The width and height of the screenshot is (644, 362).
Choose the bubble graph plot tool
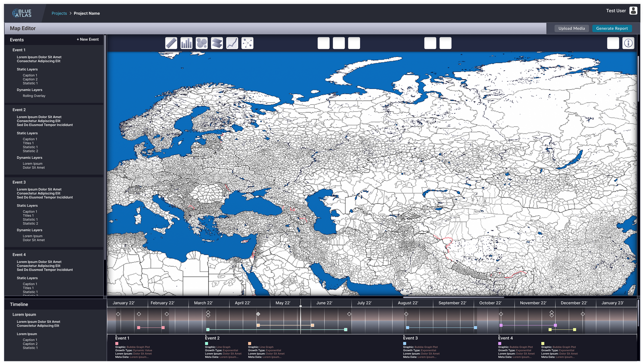coord(201,43)
